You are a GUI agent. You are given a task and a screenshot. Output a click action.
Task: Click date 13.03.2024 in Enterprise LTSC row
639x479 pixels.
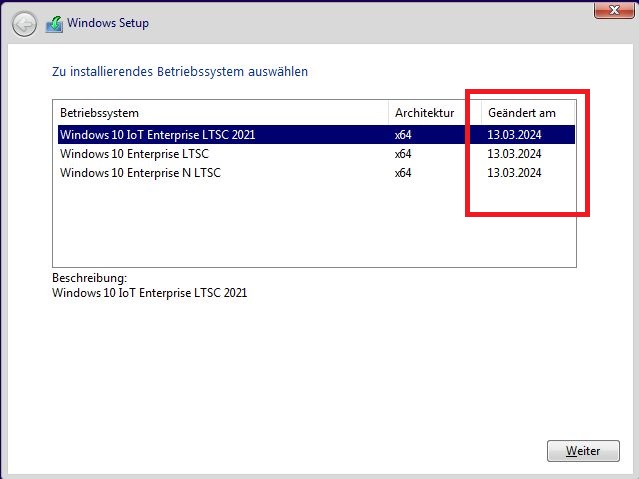click(x=514, y=154)
